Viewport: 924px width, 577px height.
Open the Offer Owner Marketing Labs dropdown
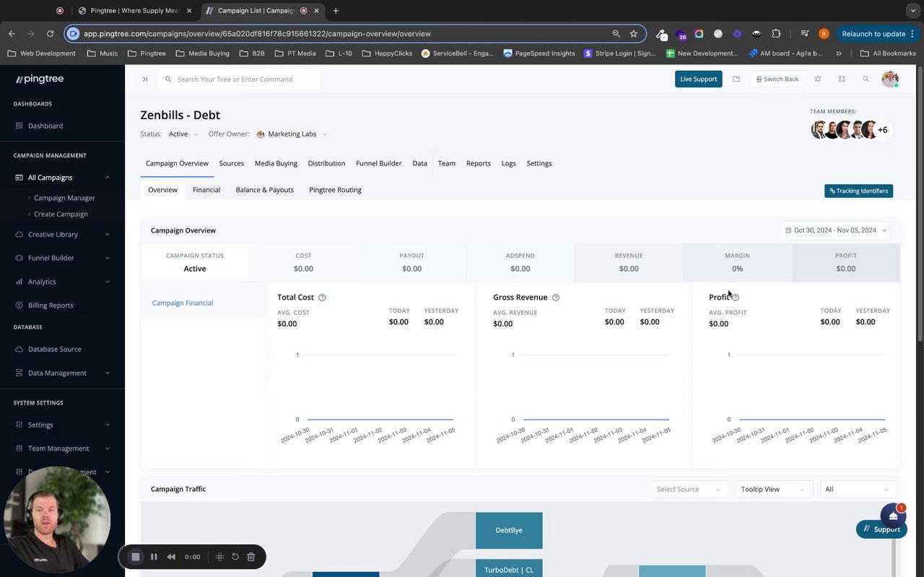tap(292, 134)
